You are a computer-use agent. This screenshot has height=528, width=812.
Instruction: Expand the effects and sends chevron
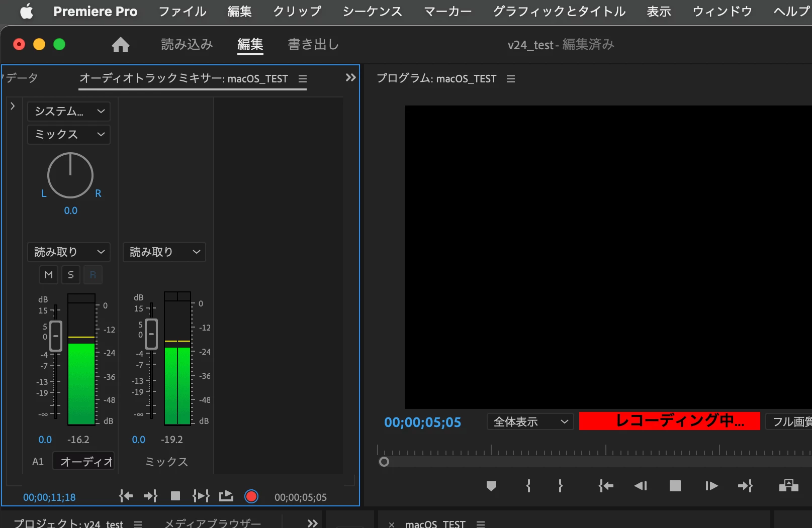click(x=13, y=106)
